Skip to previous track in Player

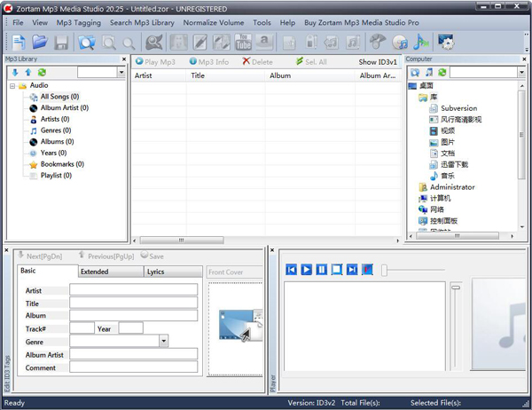(x=291, y=270)
